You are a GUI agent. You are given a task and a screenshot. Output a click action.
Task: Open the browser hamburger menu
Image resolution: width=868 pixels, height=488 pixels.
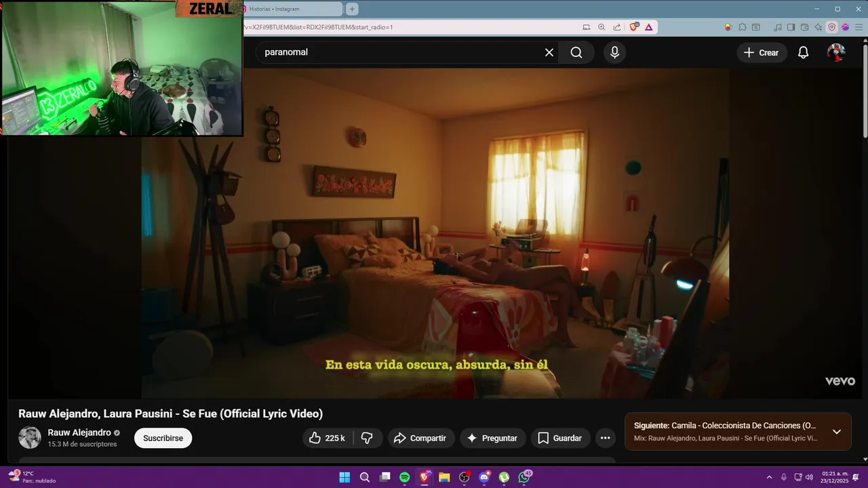[x=858, y=27]
